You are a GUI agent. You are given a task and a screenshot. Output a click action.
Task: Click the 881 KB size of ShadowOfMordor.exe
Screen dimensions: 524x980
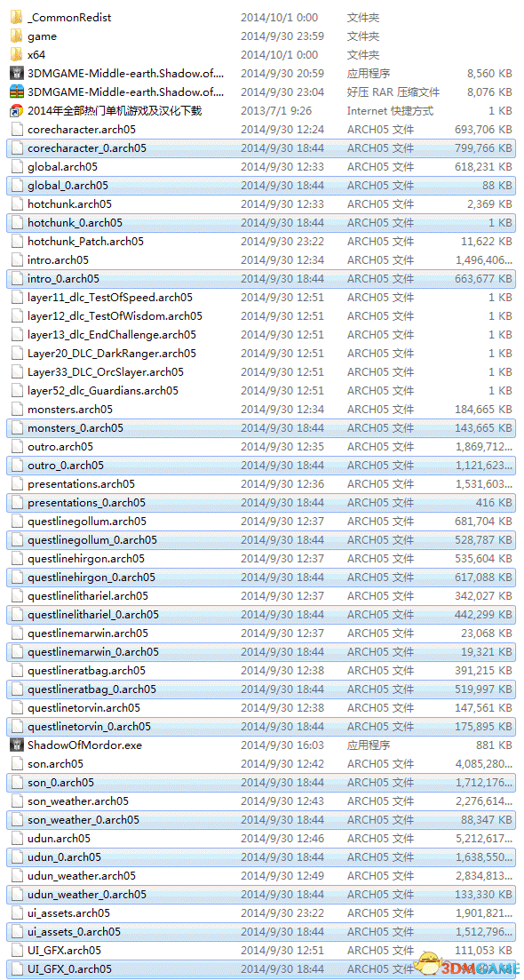(x=494, y=745)
